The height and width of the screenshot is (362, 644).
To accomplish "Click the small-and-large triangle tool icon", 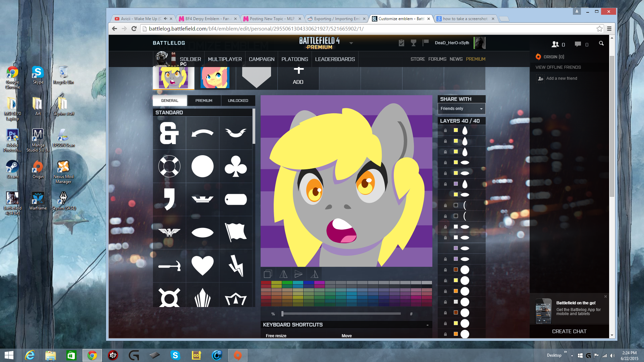I will pos(314,274).
